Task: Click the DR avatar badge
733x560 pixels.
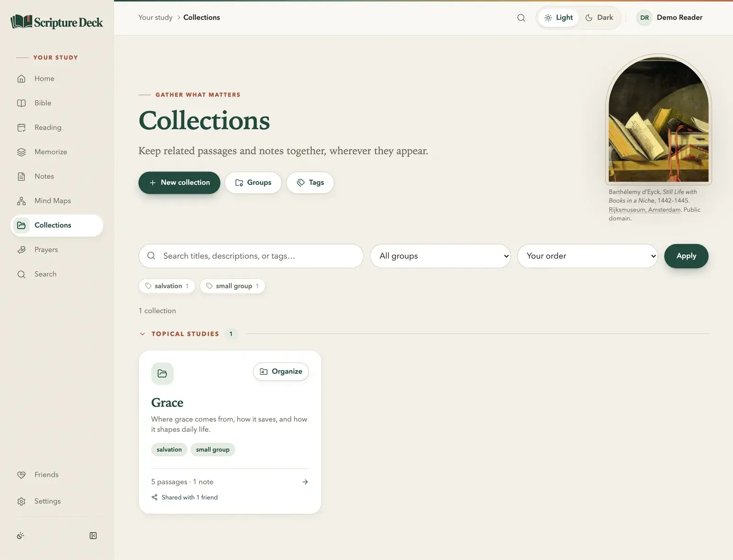Action: 645,18
